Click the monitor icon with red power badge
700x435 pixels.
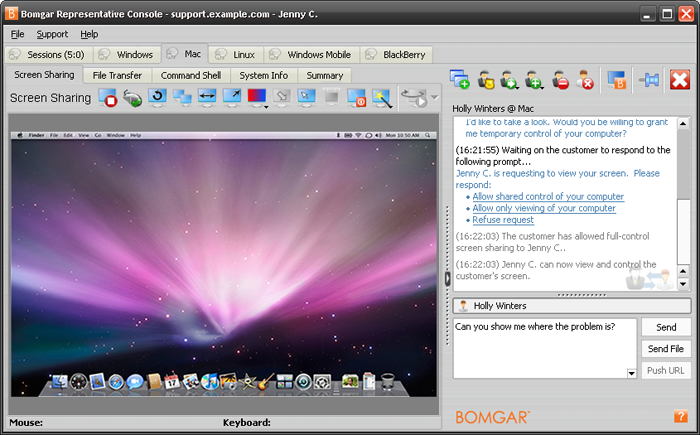[356, 98]
